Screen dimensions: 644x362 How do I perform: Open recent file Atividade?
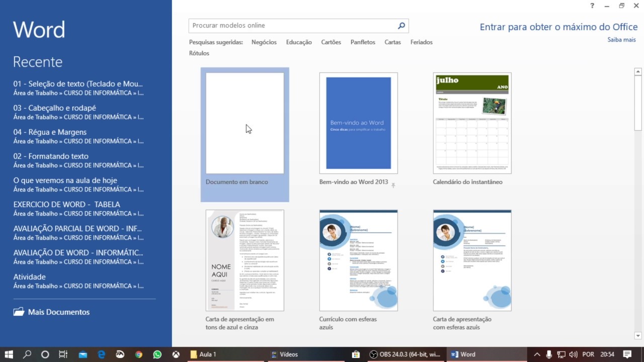point(78,281)
